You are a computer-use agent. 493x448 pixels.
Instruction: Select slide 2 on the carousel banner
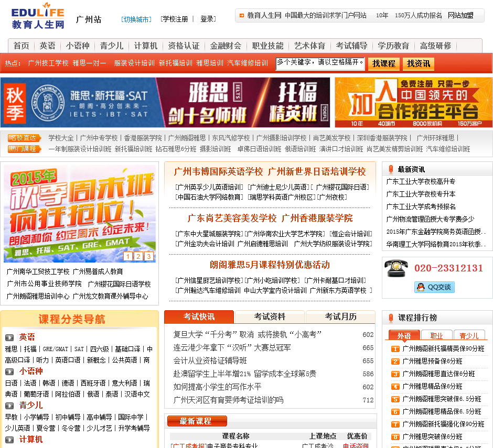[x=138, y=256]
